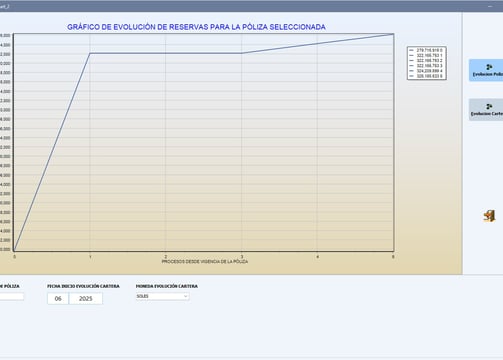Click the chart title 'GRÁFICO DE EVOLUCIÓN DE RESERVAS'
503x360 pixels.
click(x=196, y=27)
